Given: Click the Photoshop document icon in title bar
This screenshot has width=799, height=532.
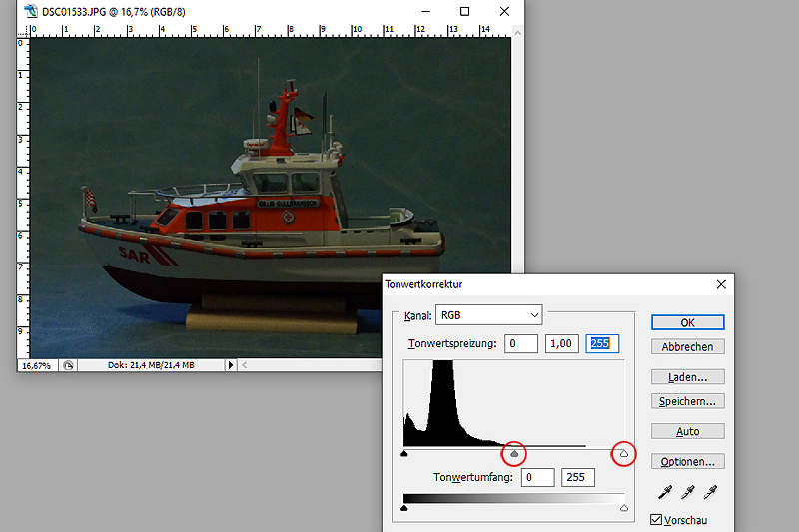Looking at the screenshot, I should click(x=31, y=11).
